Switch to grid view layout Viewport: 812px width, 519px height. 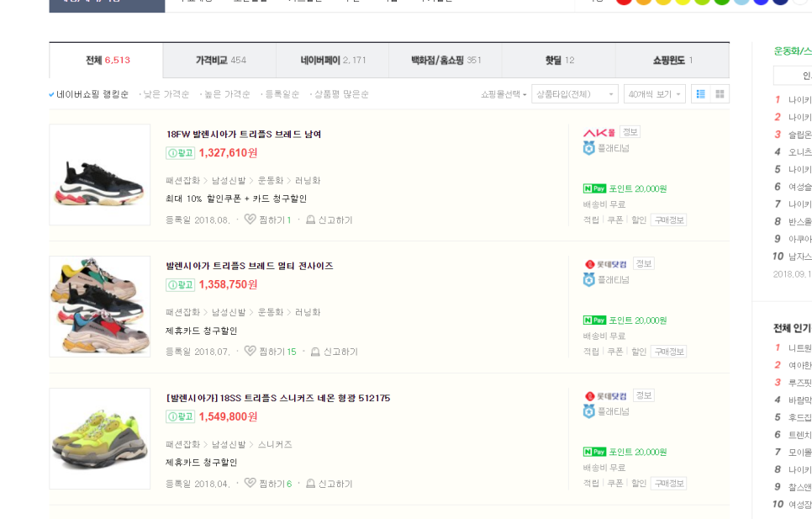pos(720,94)
